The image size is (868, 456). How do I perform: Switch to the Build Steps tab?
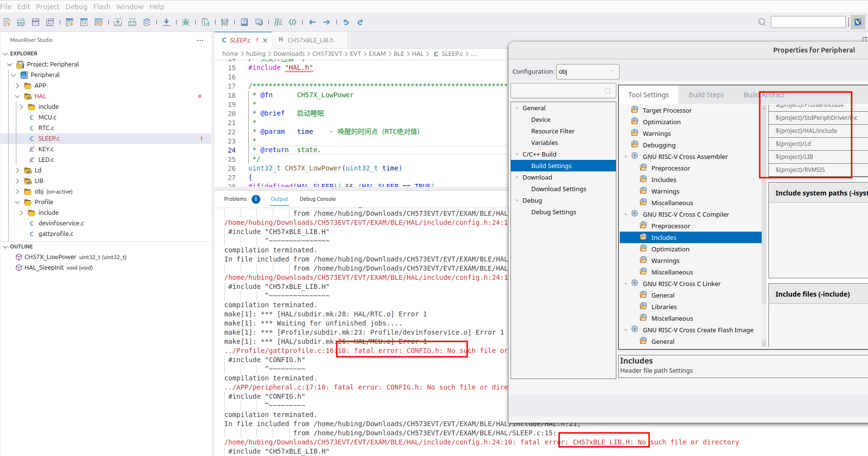706,95
